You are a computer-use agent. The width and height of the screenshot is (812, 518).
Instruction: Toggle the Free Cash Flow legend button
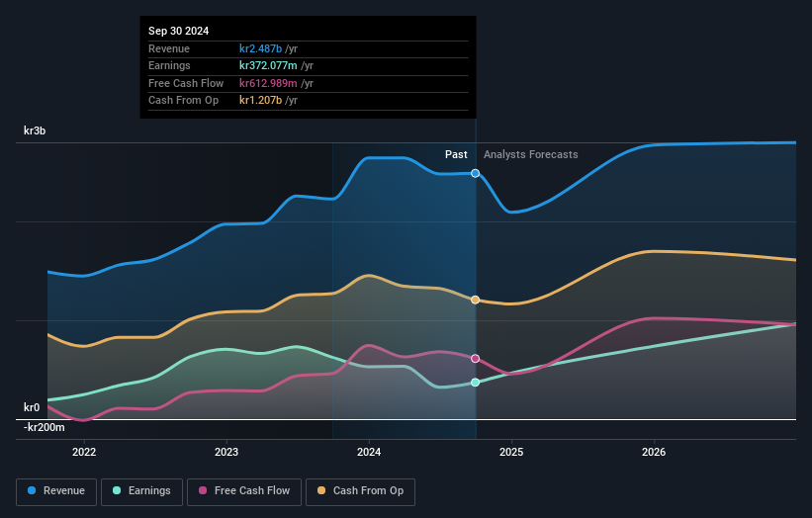pos(244,491)
